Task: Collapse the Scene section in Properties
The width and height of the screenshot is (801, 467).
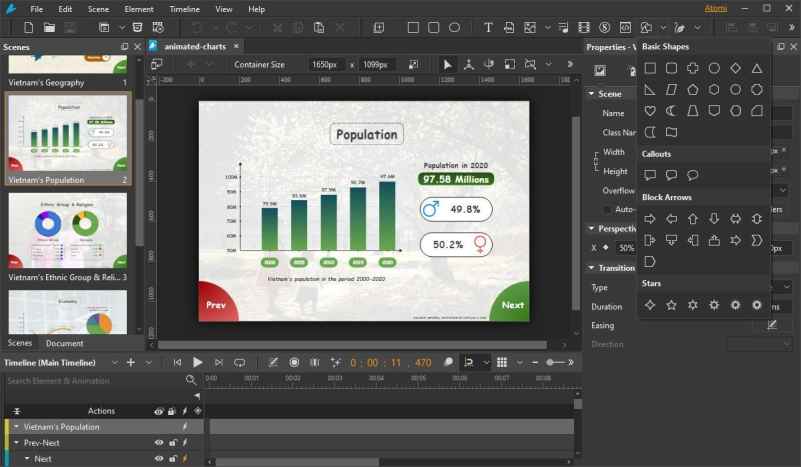Action: (591, 94)
